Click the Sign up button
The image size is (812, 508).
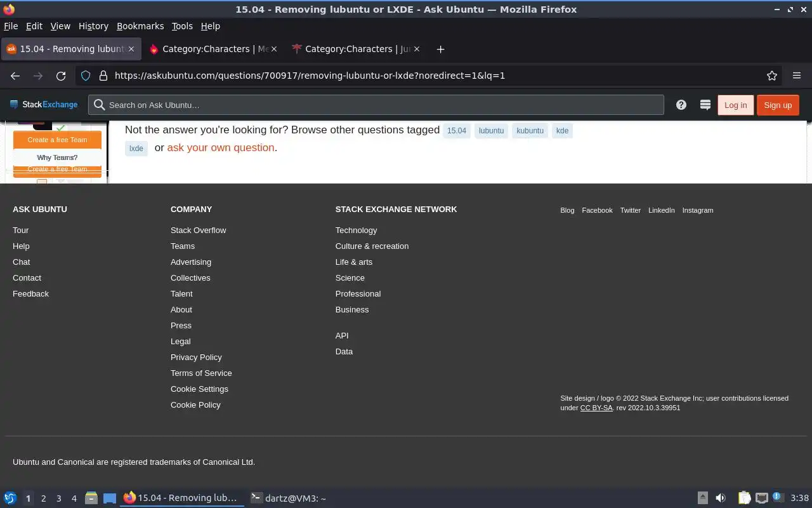click(778, 105)
